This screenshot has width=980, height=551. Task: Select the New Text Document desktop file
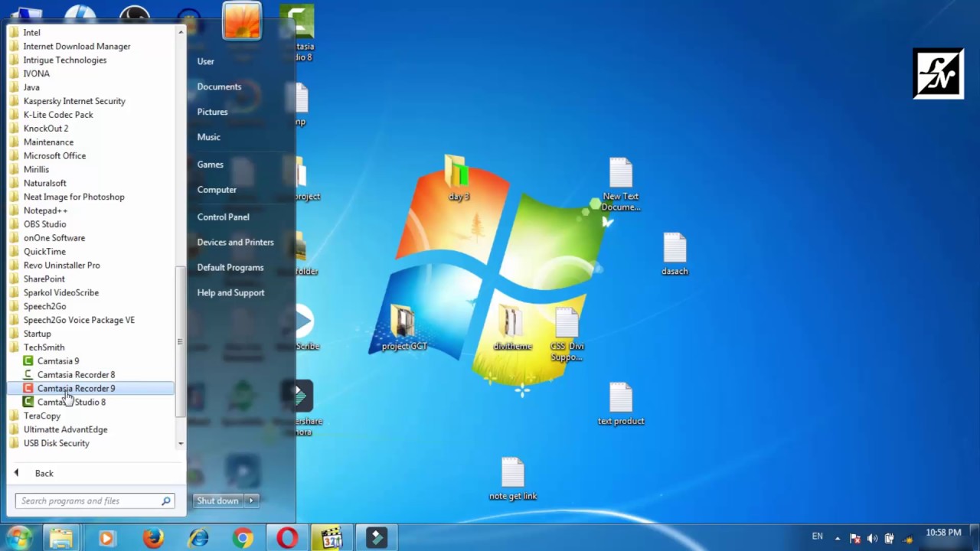(x=621, y=184)
